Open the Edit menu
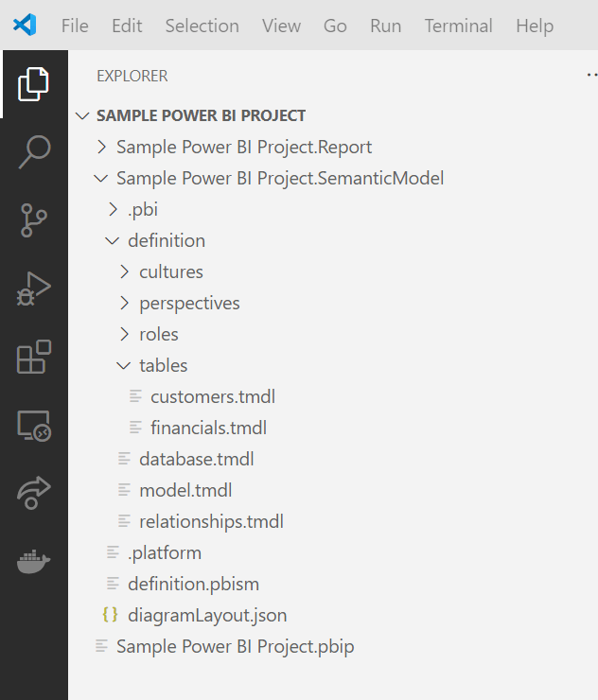The height and width of the screenshot is (700, 598). tap(127, 26)
